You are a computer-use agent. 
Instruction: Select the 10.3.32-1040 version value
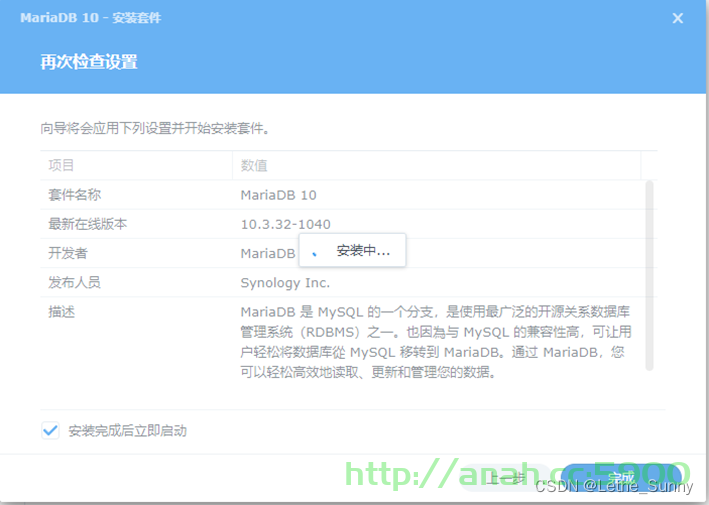tap(285, 224)
